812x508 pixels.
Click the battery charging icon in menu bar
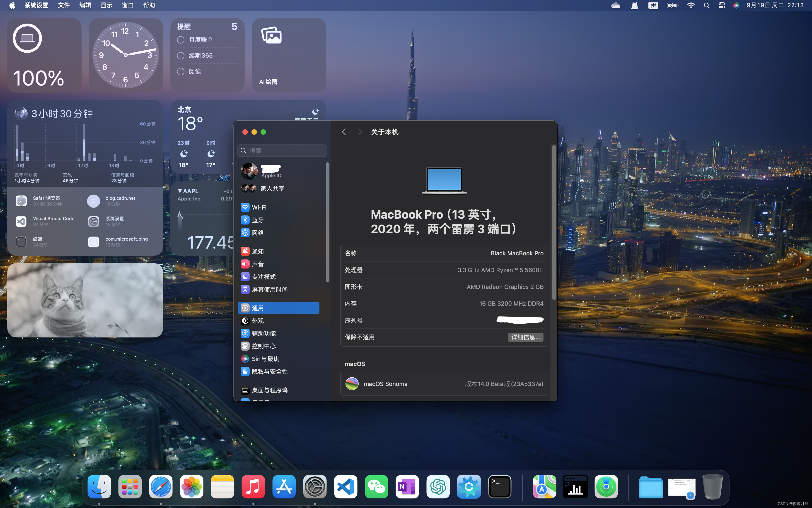click(672, 5)
